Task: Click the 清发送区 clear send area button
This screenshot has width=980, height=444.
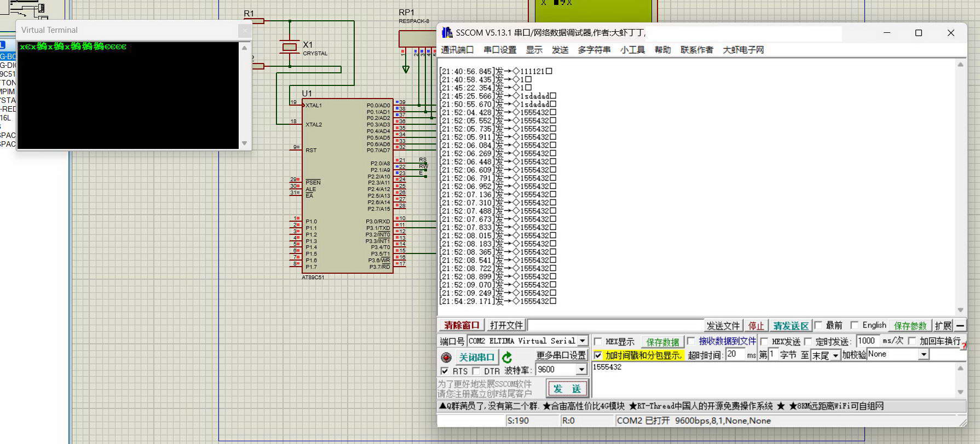Action: tap(791, 326)
